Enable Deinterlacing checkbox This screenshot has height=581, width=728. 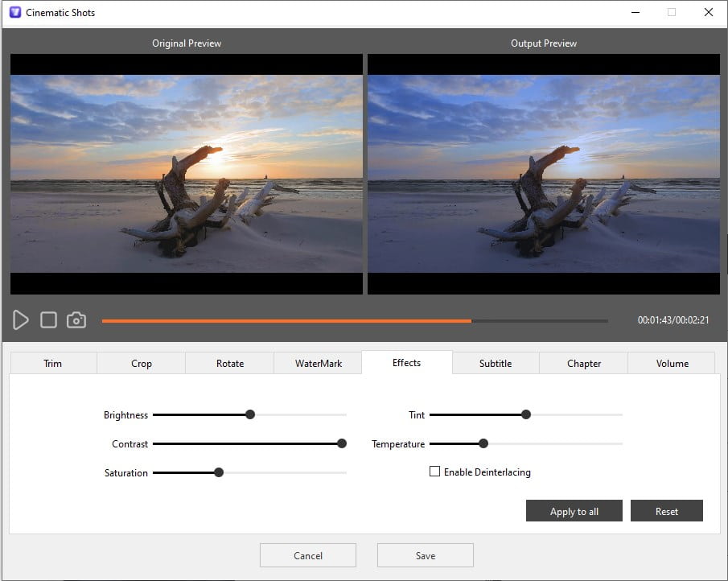(x=434, y=472)
